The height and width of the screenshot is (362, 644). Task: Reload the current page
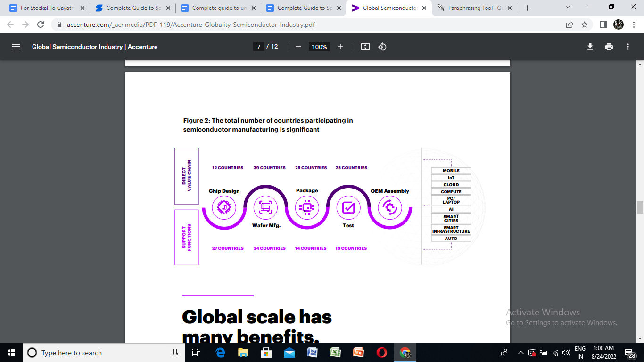click(41, 25)
